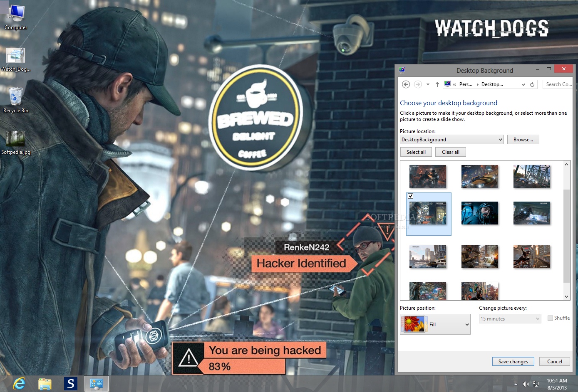
Task: Go back in Desktop Background window
Action: 406,84
